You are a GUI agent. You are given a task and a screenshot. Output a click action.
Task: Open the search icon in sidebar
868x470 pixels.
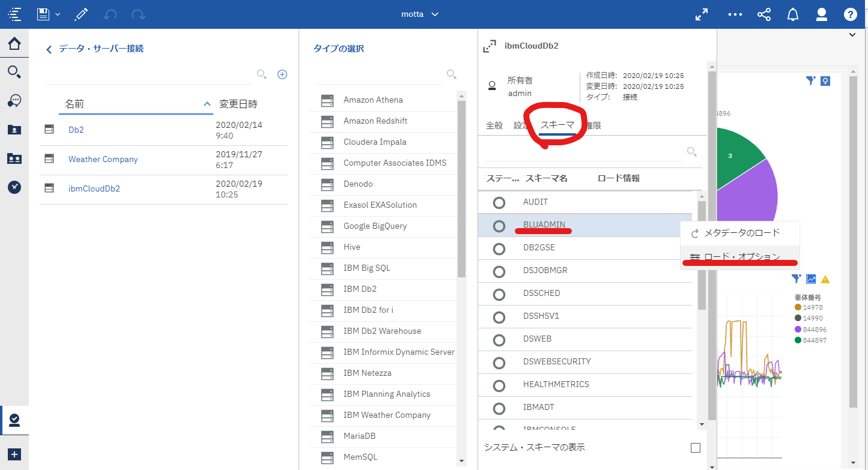point(14,72)
